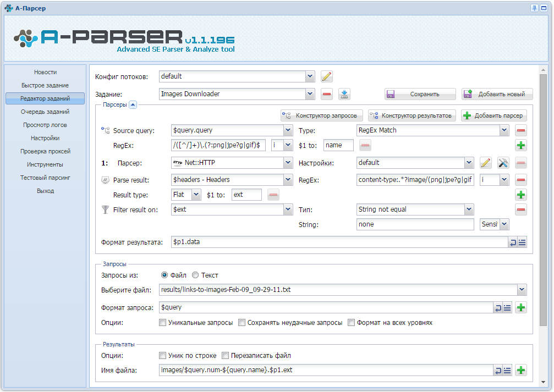Open the Тип String not equal dropdown

coord(469,209)
